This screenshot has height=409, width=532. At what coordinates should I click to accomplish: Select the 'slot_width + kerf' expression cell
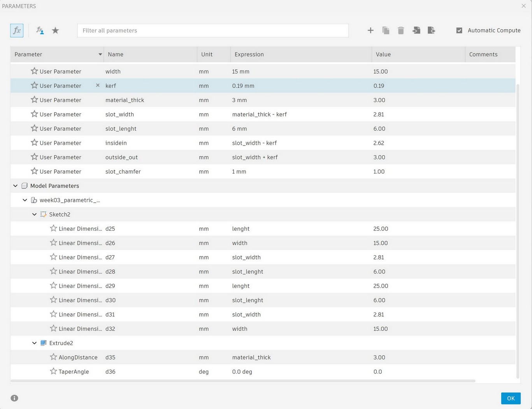[255, 157]
